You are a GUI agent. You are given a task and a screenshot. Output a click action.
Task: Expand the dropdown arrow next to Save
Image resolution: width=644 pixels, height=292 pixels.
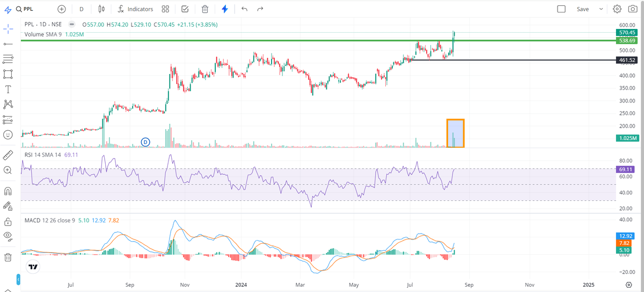601,9
